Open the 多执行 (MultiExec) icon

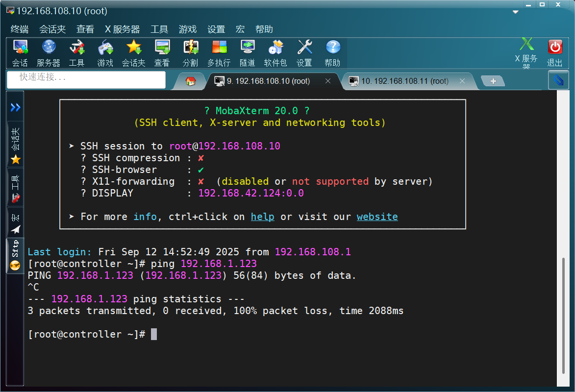[219, 53]
